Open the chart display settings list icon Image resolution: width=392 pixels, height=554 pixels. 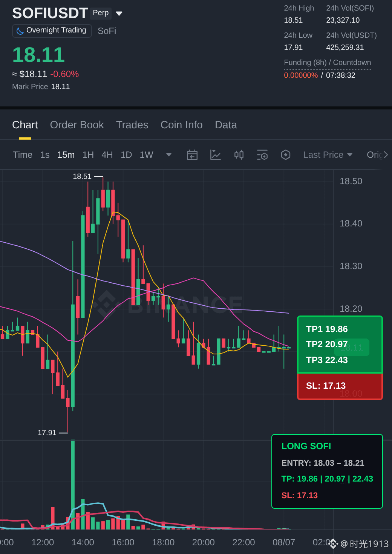click(262, 155)
